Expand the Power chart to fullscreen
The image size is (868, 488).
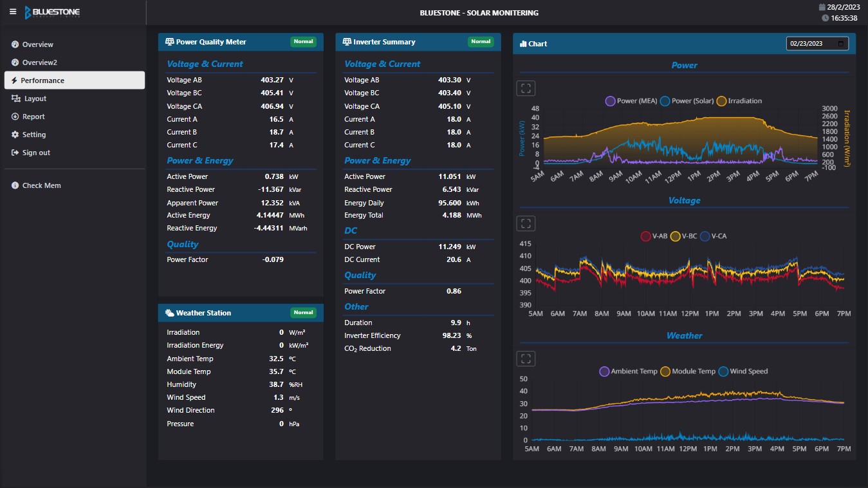pyautogui.click(x=526, y=88)
